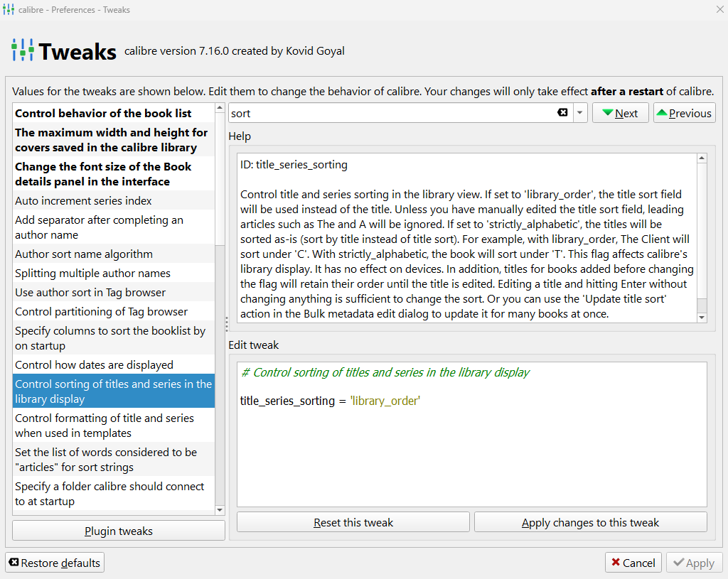Select 'Splitting multiple author names' tweak

point(114,274)
